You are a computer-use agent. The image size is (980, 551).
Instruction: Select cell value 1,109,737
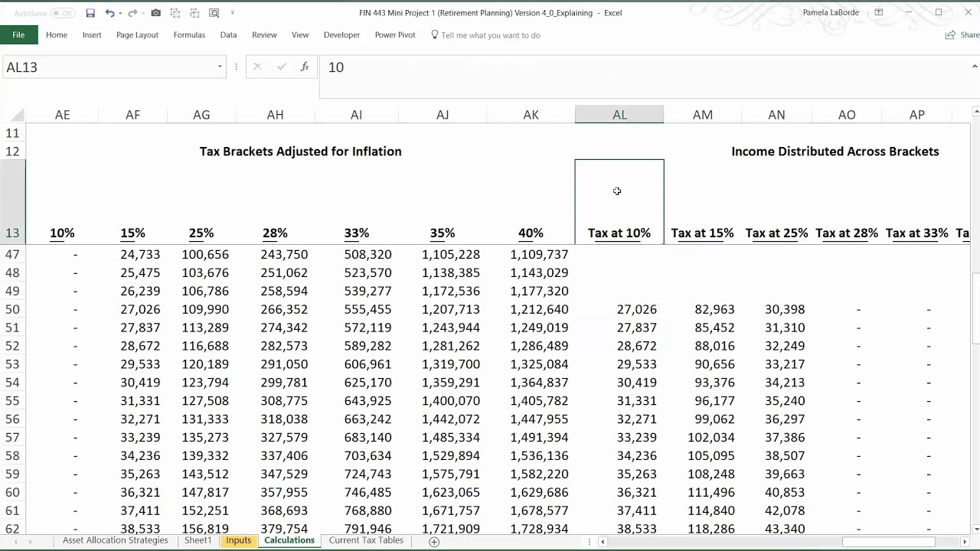[539, 255]
